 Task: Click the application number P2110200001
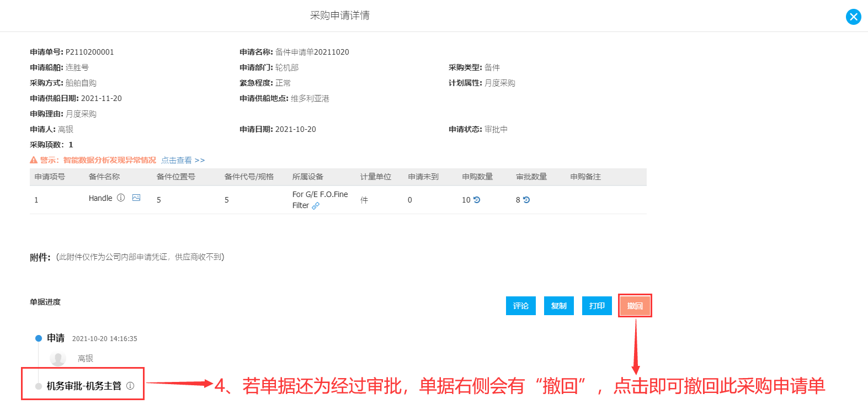[x=90, y=52]
